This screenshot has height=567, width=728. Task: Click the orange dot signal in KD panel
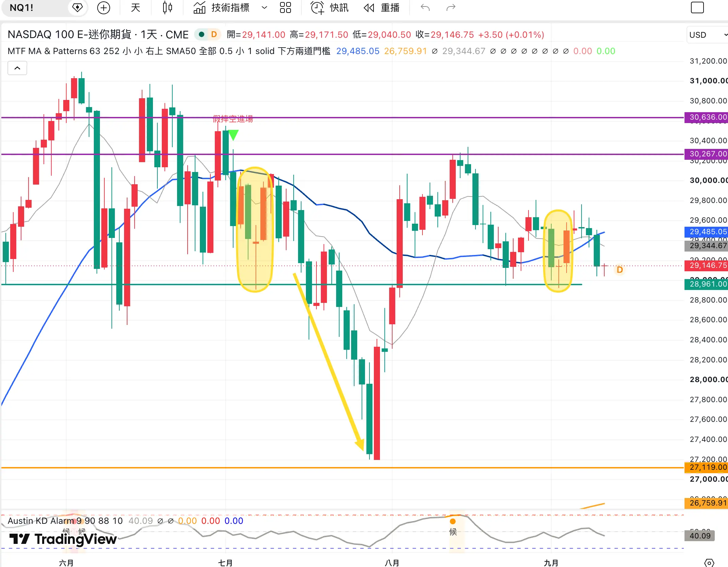tap(453, 521)
